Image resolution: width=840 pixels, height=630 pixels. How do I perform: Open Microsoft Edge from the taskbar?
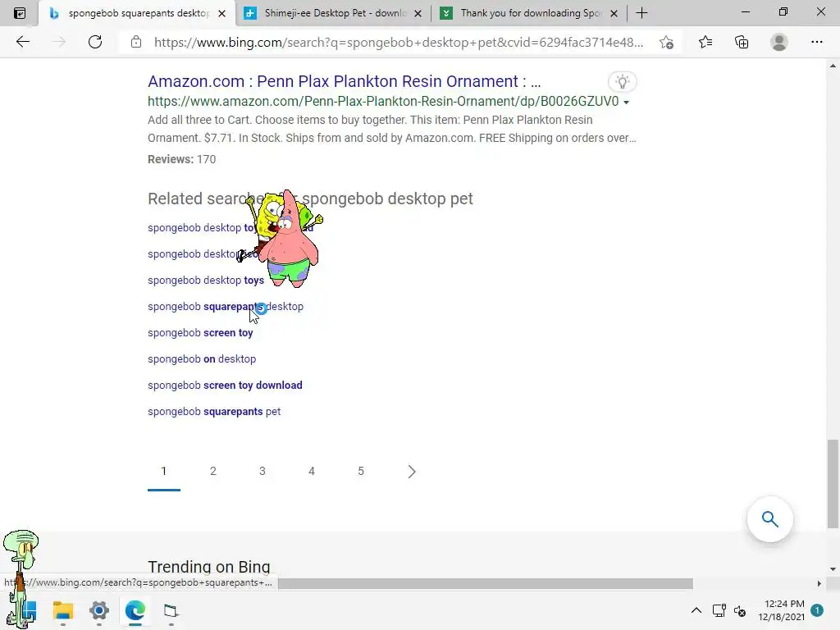[x=135, y=610]
